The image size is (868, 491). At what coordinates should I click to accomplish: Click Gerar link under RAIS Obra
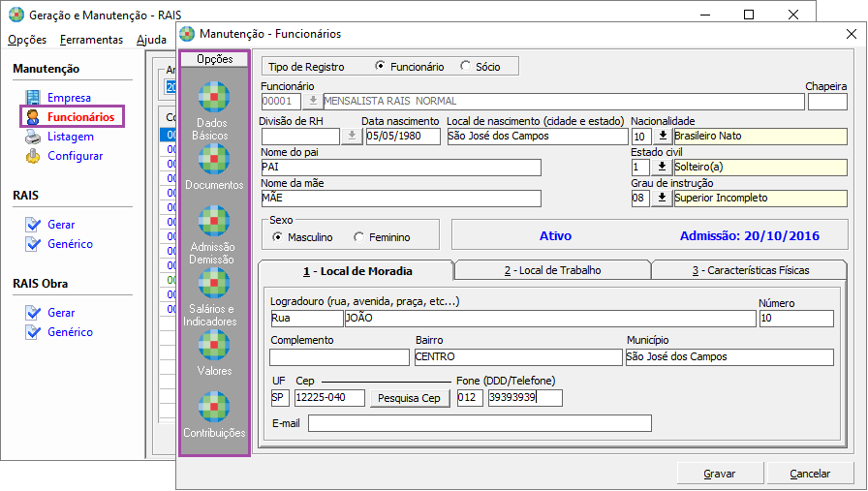coord(61,312)
